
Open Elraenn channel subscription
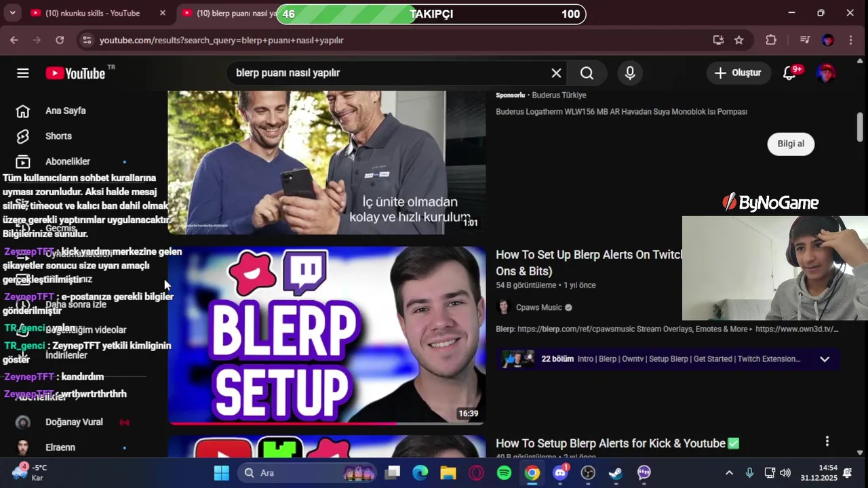pos(60,447)
